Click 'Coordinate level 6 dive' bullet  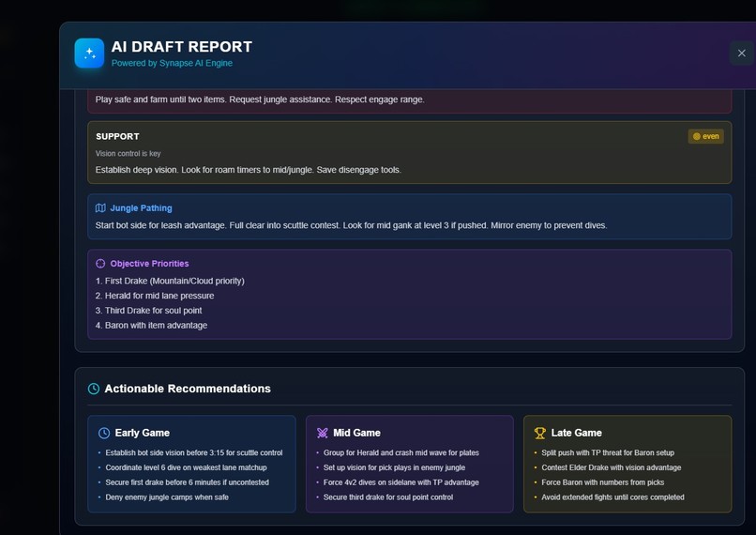[186, 467]
